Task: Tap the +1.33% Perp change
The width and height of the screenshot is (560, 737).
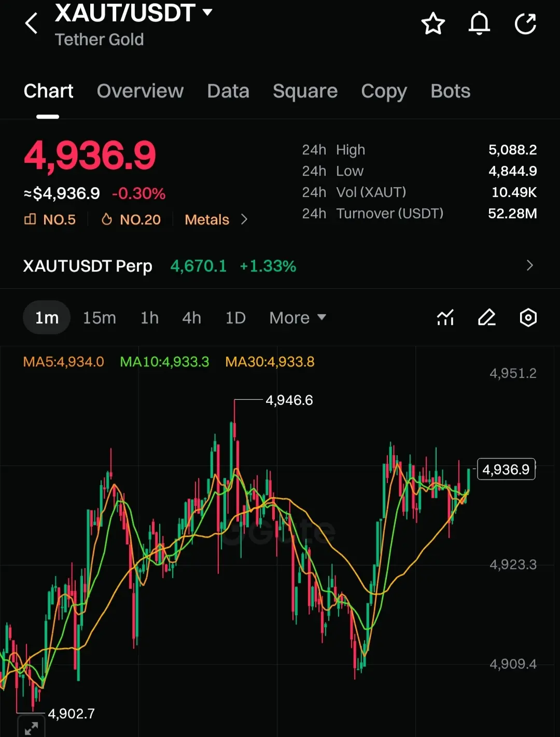Action: coord(268,266)
